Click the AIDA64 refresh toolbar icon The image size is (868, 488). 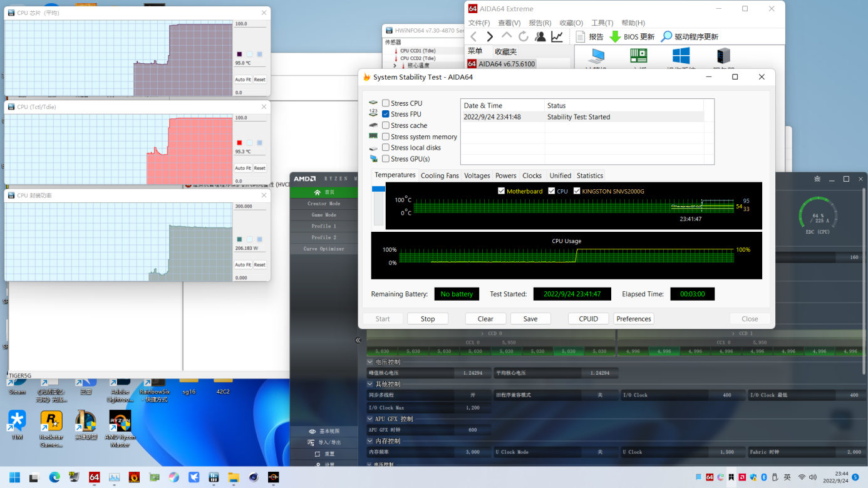pyautogui.click(x=523, y=37)
